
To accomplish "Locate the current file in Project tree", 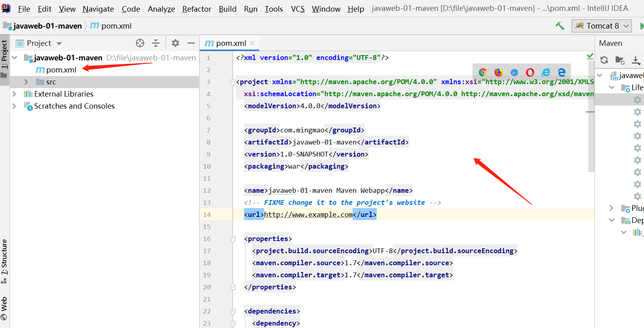I will point(140,43).
